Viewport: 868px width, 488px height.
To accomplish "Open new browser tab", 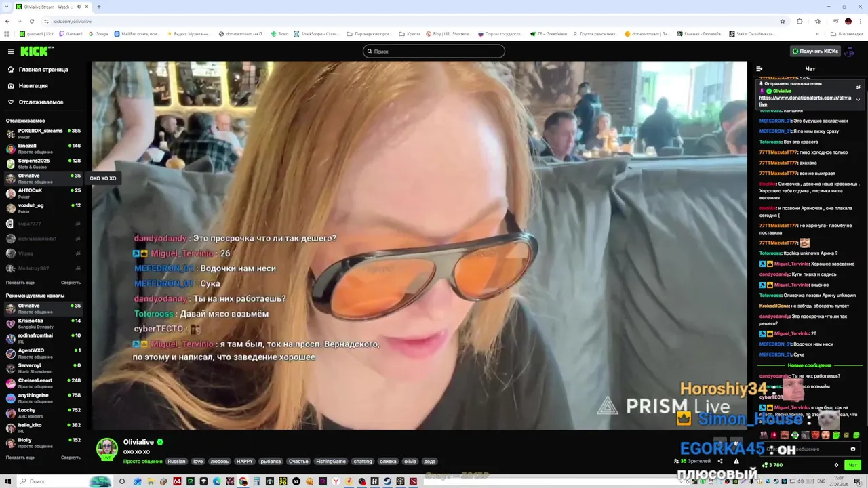I will [x=99, y=7].
